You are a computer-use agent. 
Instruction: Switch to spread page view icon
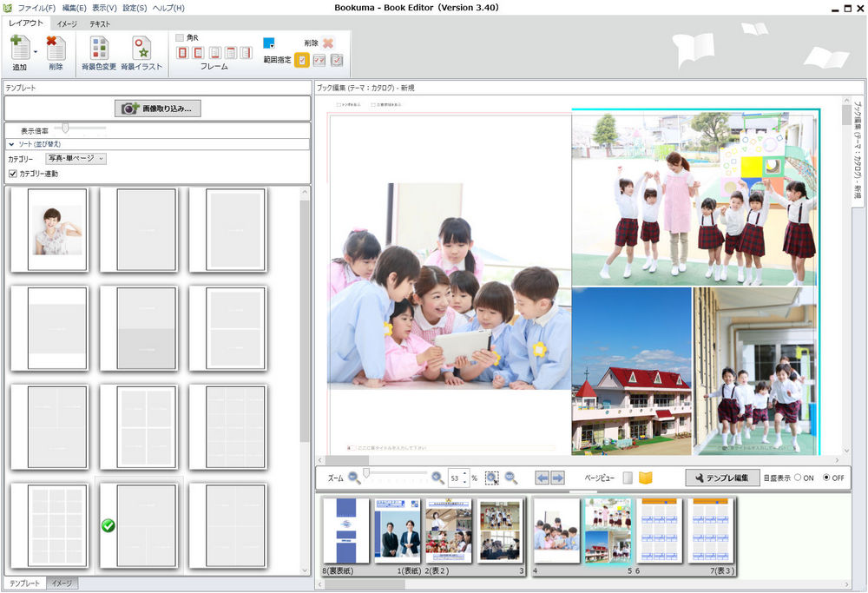[645, 478]
